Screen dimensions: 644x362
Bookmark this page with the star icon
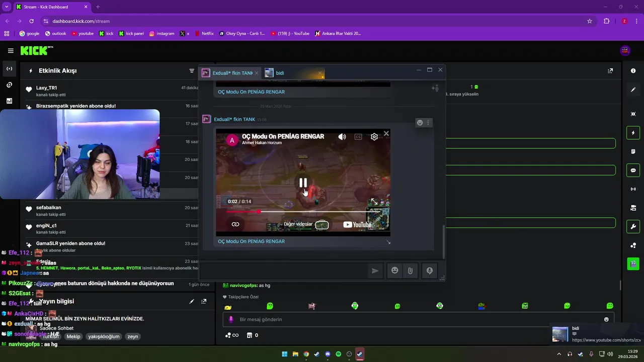(590, 21)
